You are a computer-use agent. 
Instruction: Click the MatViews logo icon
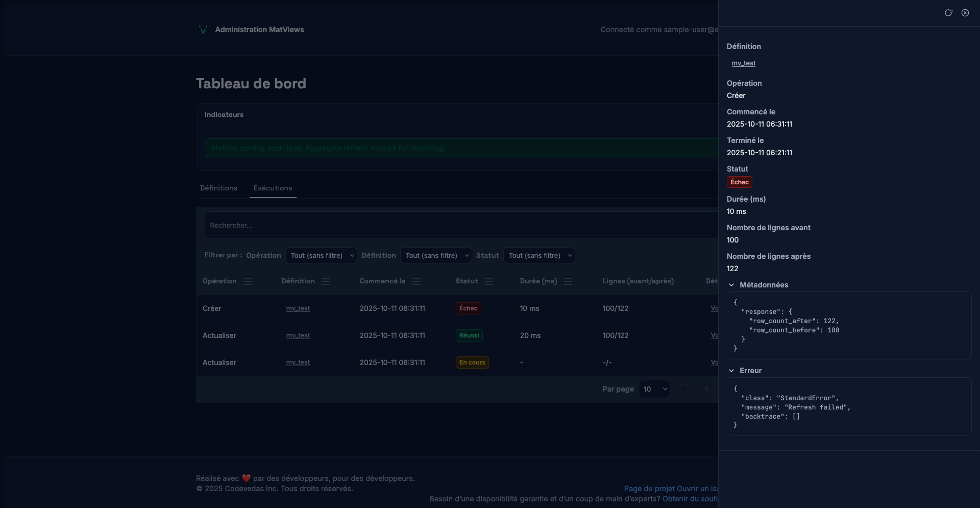(x=203, y=30)
